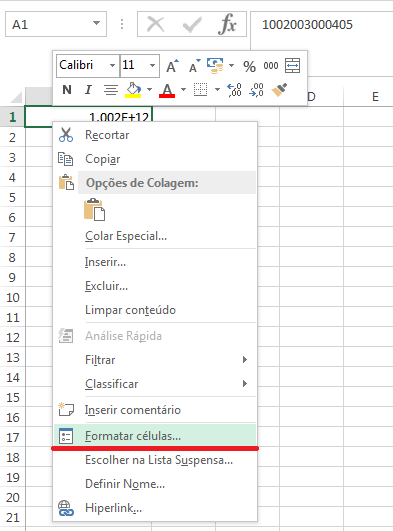Image resolution: width=393 pixels, height=531 pixels.
Task: Open the Name Box dropdown arrow
Action: [x=97, y=23]
